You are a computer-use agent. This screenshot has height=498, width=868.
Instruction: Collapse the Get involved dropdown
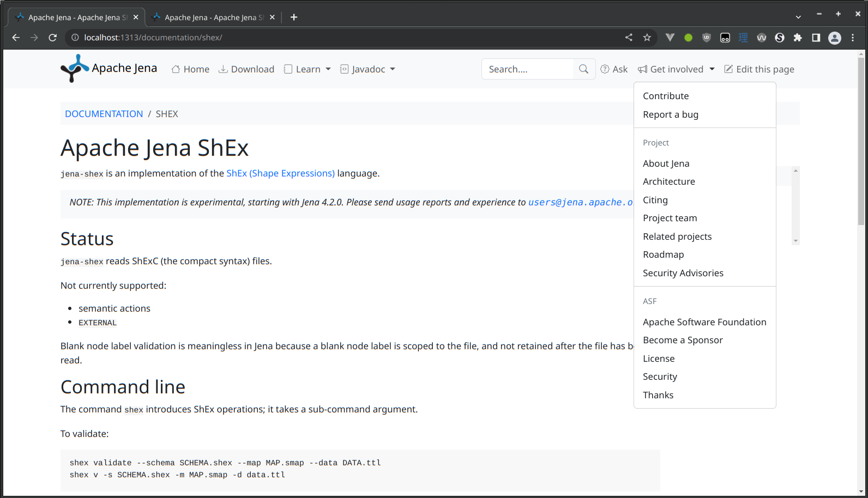(676, 69)
